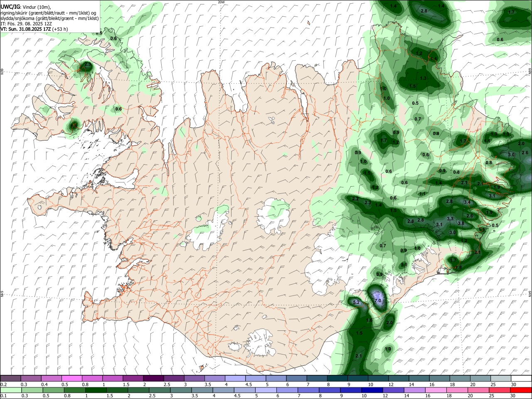532x399 pixels.
Task: Click the '3.3' precipitation value on the map
Action: click(450, 219)
